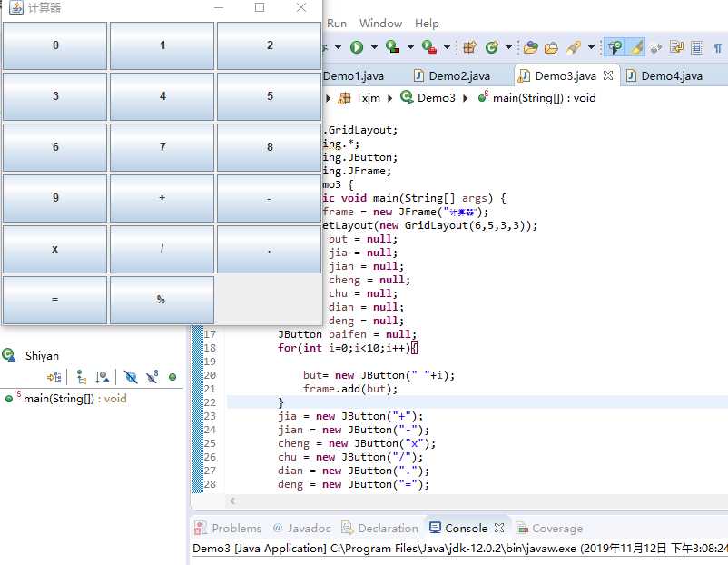Click the calculator minus button
The width and height of the screenshot is (728, 565).
[x=270, y=198]
